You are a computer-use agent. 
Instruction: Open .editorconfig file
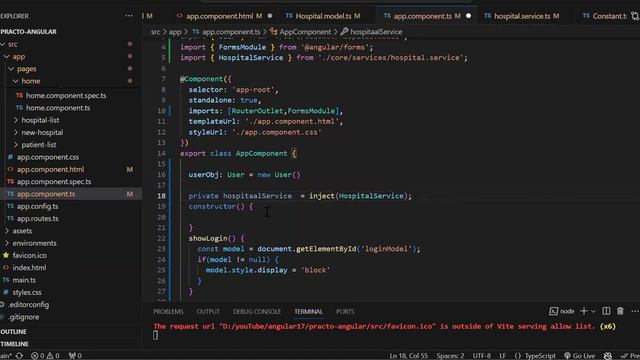coord(29,304)
